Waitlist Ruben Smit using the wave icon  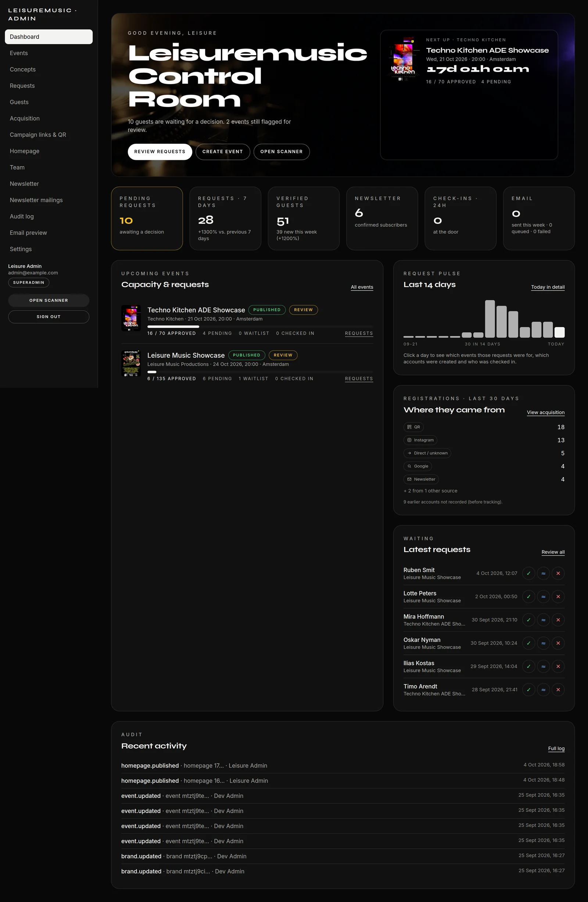pyautogui.click(x=543, y=573)
